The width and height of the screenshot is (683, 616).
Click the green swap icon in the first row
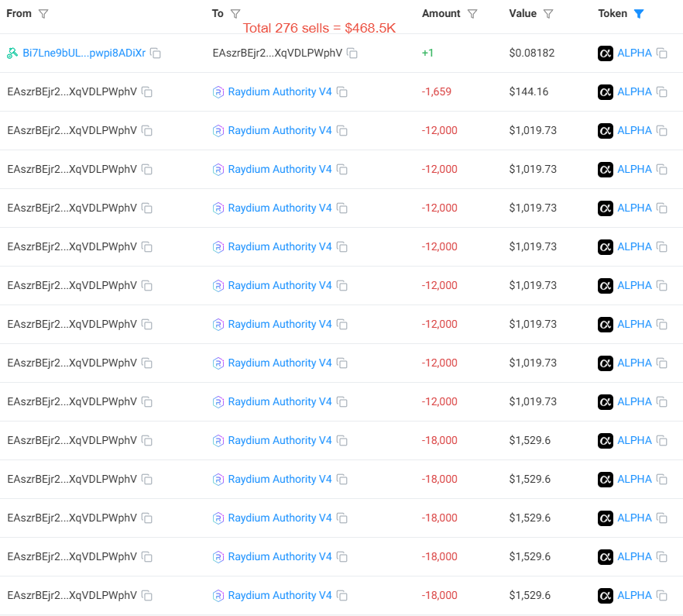click(11, 53)
